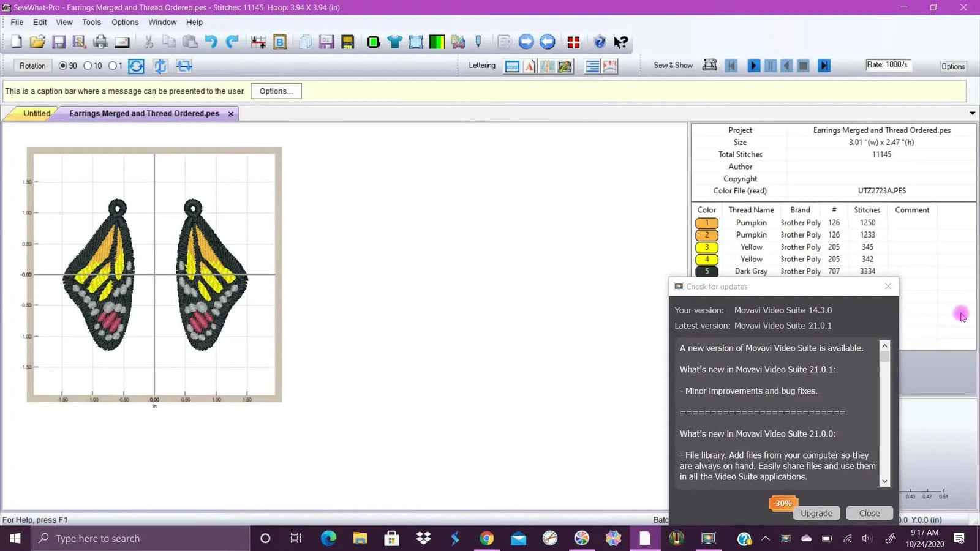Viewport: 980px width, 551px height.
Task: Click the Windows Start button
Action: pos(15,538)
